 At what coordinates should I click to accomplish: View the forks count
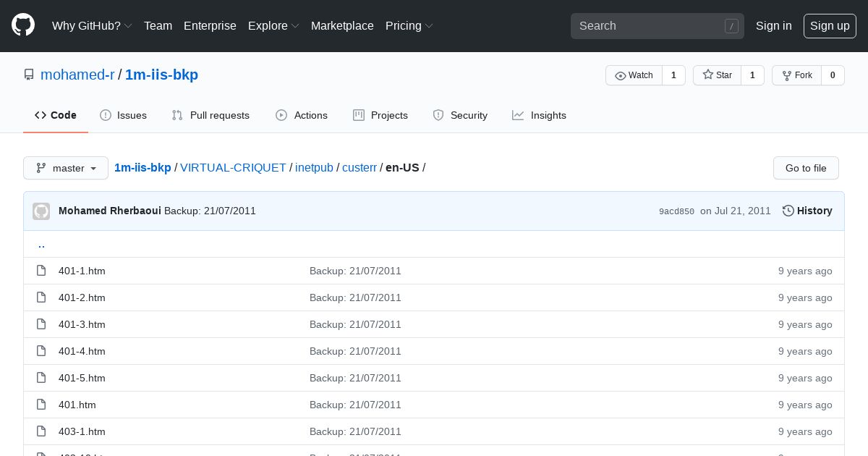click(833, 75)
